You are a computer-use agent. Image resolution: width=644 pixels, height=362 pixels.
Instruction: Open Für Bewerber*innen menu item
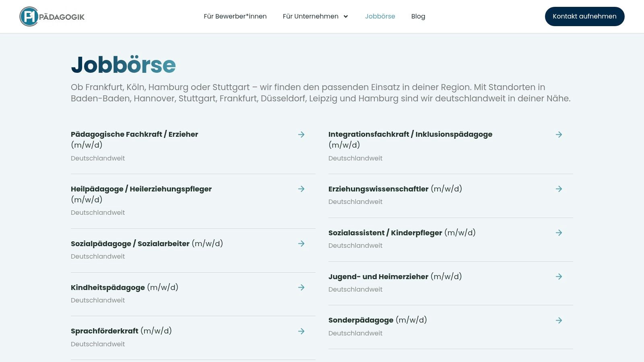click(x=235, y=16)
